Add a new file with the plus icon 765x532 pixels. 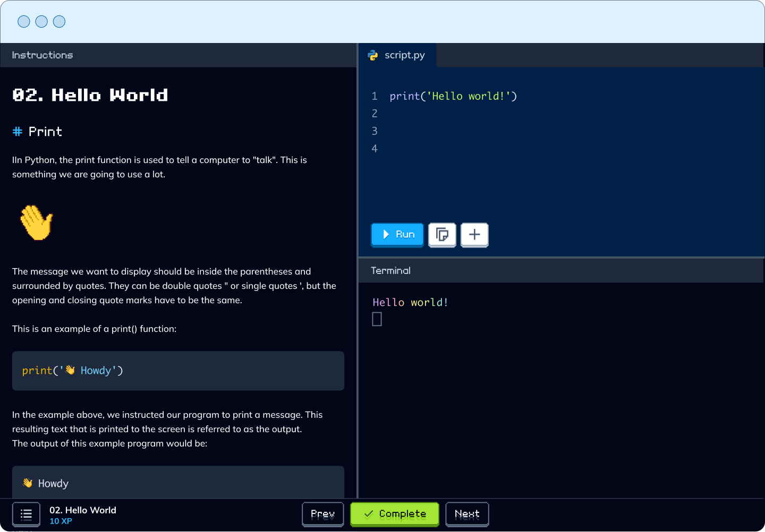point(474,235)
